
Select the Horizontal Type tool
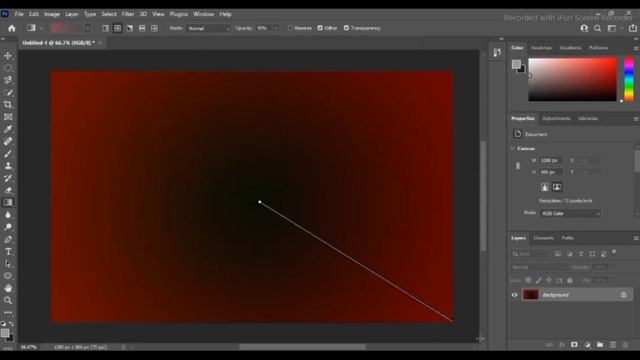(8, 252)
